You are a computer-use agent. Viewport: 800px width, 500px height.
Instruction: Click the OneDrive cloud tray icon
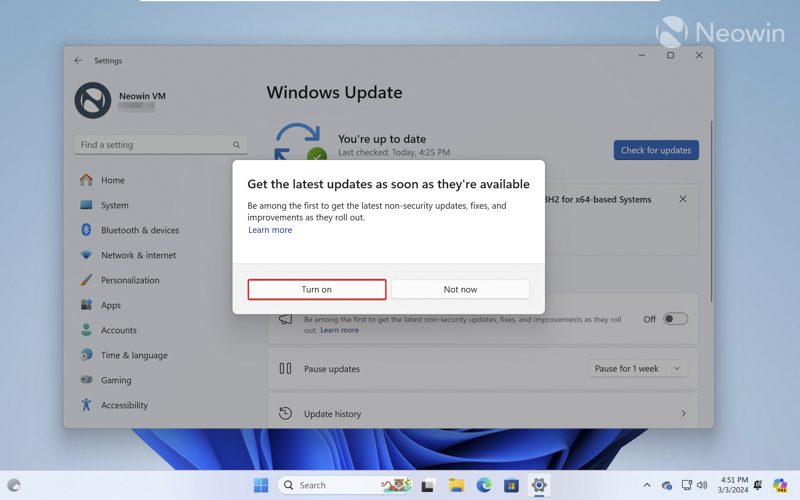click(666, 485)
